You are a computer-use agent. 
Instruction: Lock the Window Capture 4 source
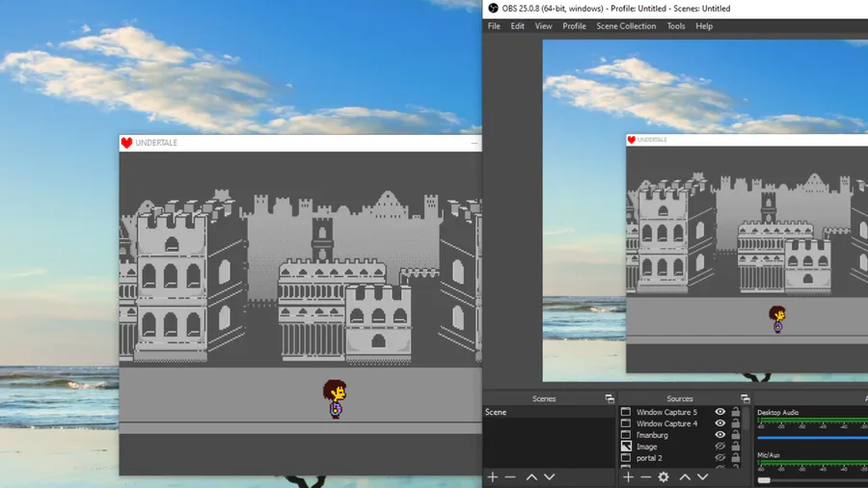(x=736, y=423)
